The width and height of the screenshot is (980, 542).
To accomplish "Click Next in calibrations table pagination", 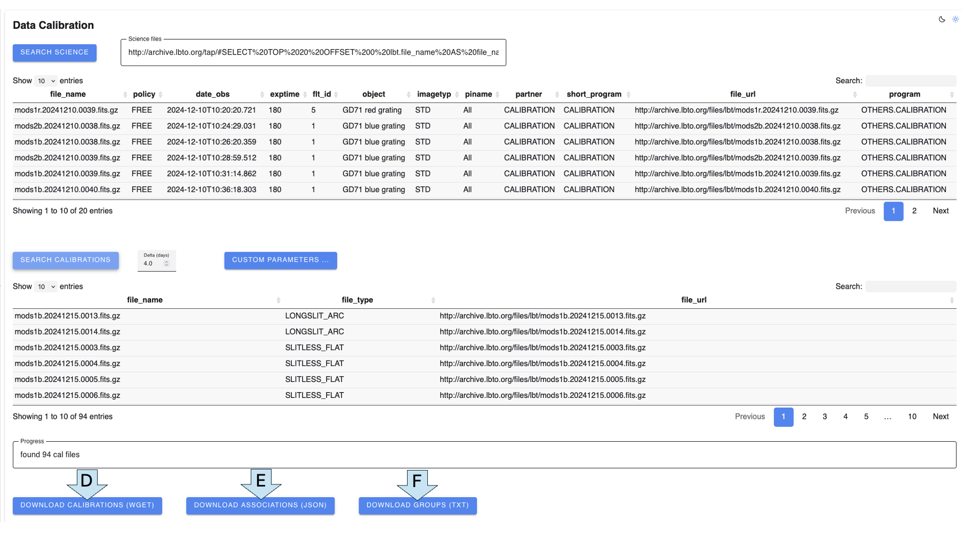I will coord(940,417).
